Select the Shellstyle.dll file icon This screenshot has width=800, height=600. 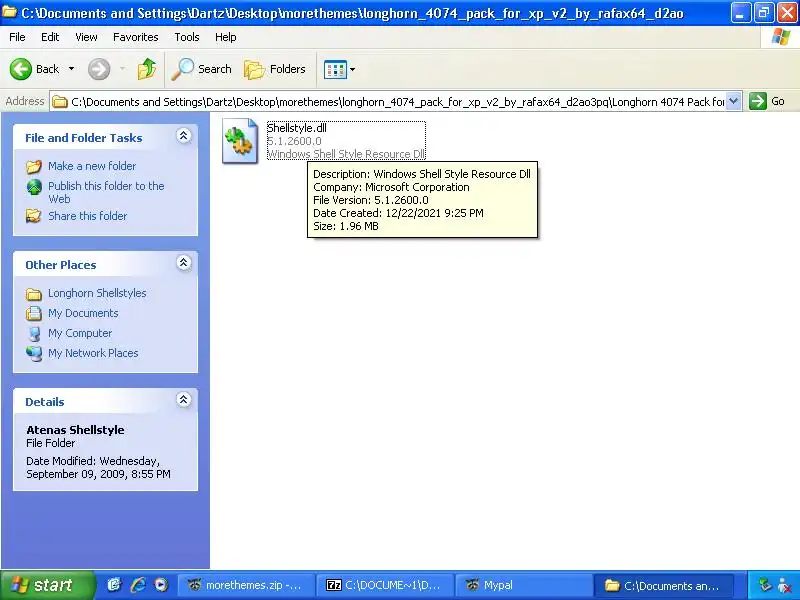(x=240, y=141)
